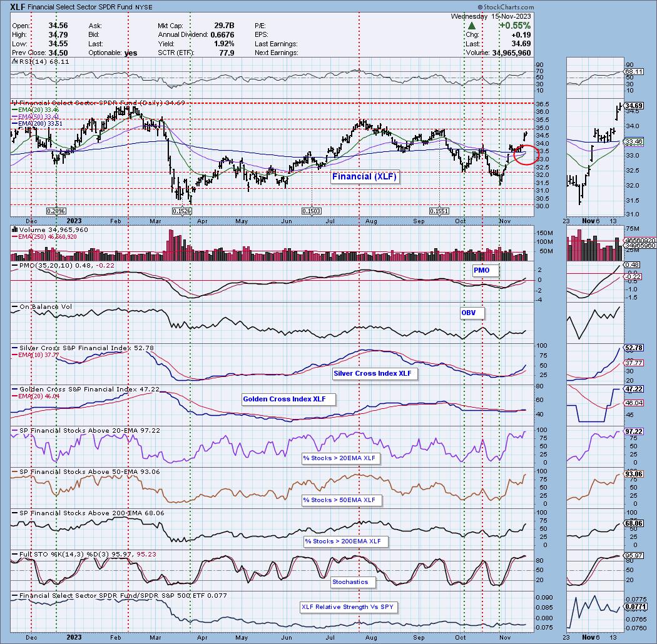Click the 'XLF Relative Strength Vs SPY' annotation box
The width and height of the screenshot is (657, 644).
(x=347, y=606)
